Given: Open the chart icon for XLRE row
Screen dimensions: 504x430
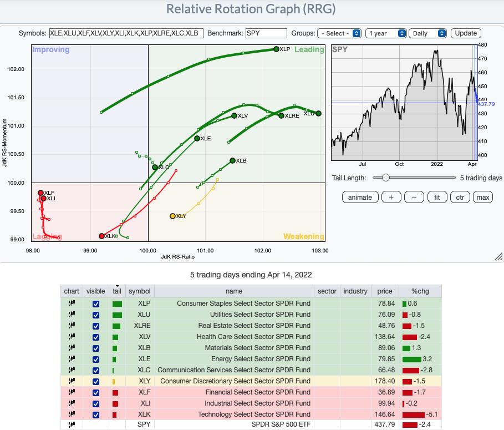Looking at the screenshot, I should 72,326.
